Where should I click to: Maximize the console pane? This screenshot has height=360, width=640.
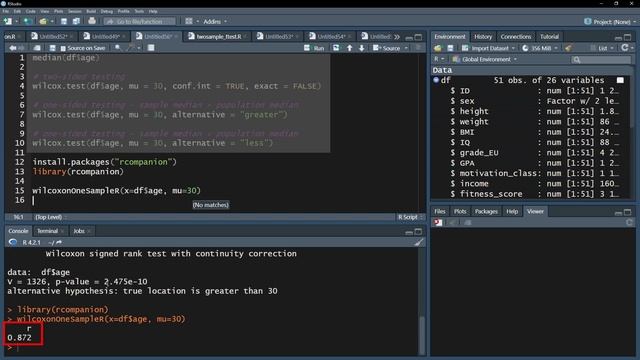[418, 232]
